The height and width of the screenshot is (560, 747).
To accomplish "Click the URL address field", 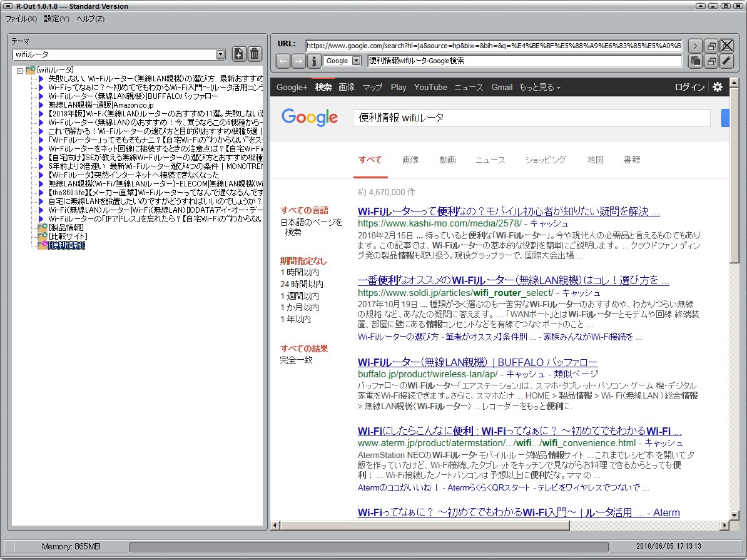I will 494,46.
